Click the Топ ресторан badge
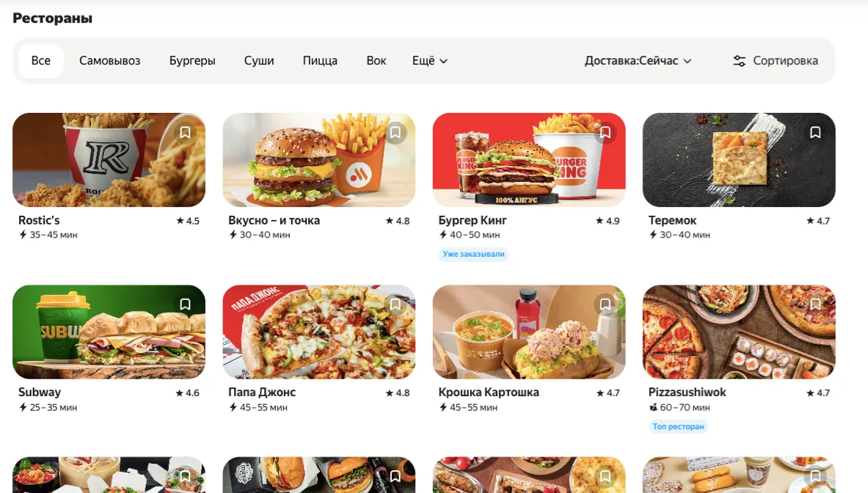This screenshot has width=868, height=493. click(x=678, y=426)
